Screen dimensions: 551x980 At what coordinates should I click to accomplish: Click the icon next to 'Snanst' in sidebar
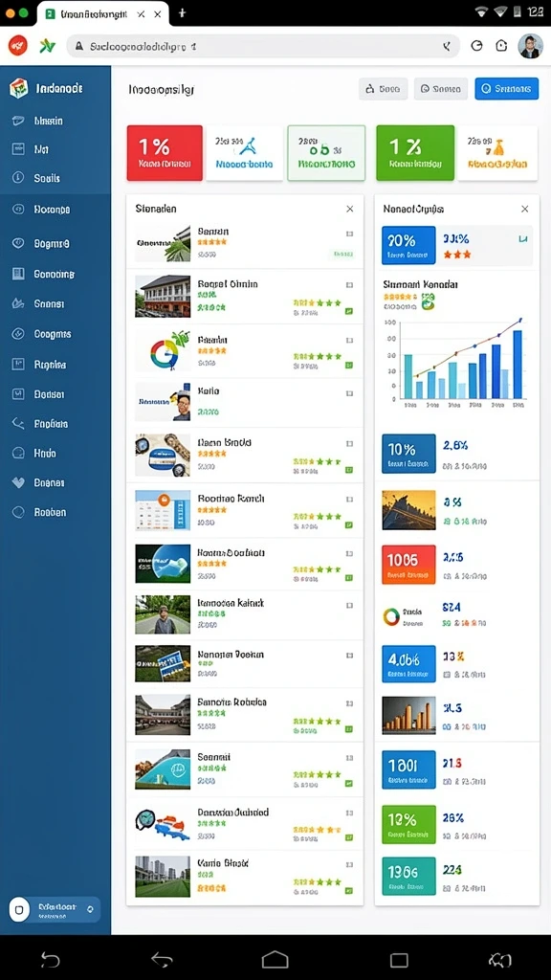(18, 303)
